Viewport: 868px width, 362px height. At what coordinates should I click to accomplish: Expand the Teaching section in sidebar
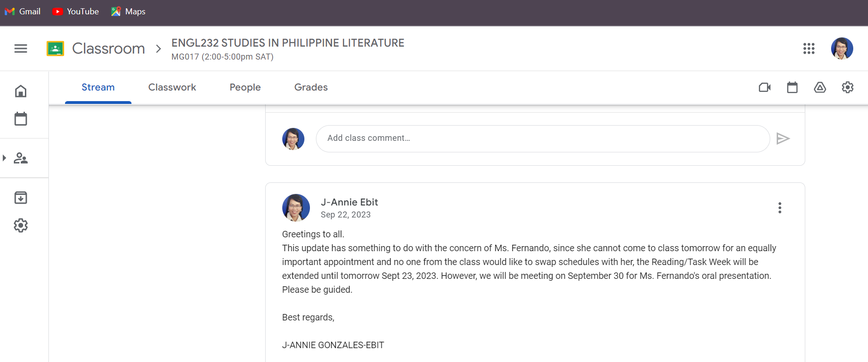pos(5,158)
